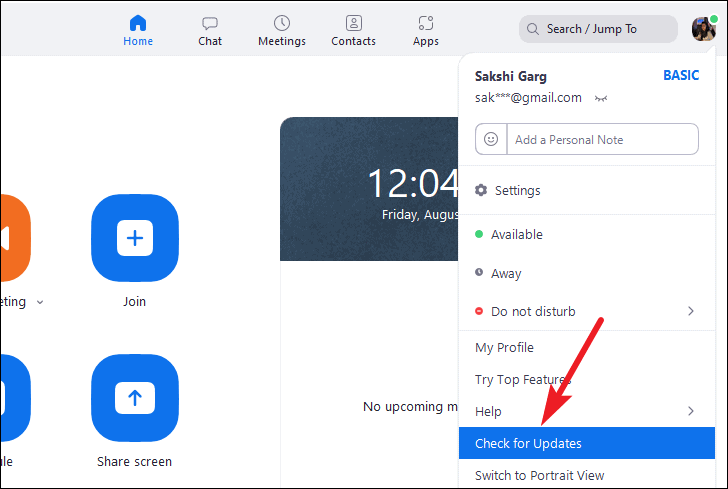Click the profile picture avatar
This screenshot has width=728, height=489.
[704, 28]
